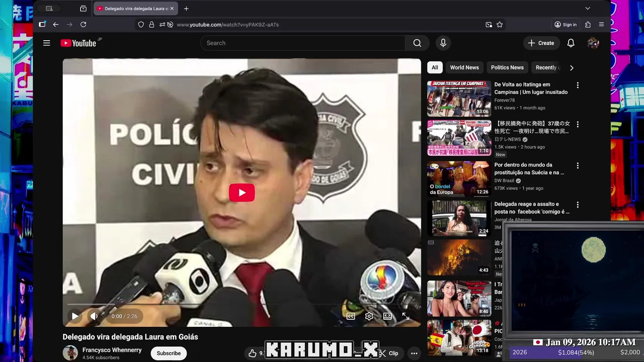Screen dimensions: 644x362
Task: Open the 4:43 fire video thumbnail
Action: 459,258
